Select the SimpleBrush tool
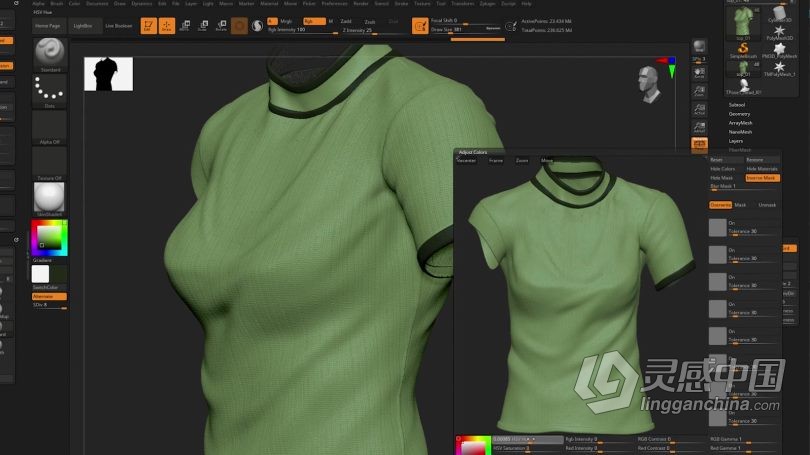The height and width of the screenshot is (455, 810). 743,51
